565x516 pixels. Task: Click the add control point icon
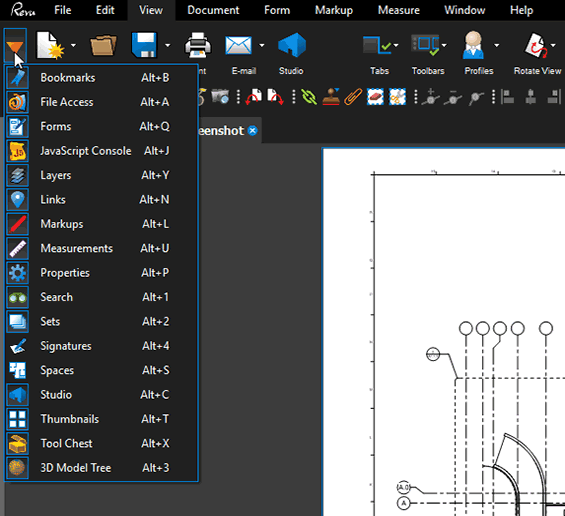pos(431,97)
